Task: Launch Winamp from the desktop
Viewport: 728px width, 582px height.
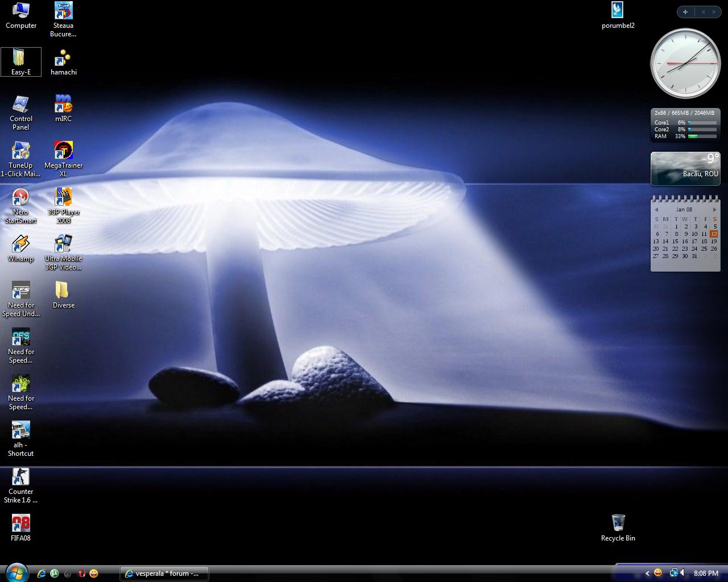Action: (20, 245)
